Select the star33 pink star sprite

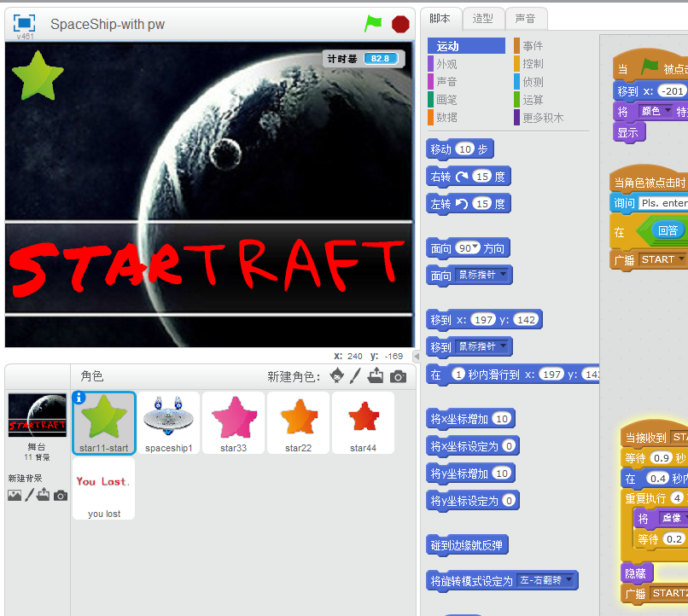click(234, 423)
